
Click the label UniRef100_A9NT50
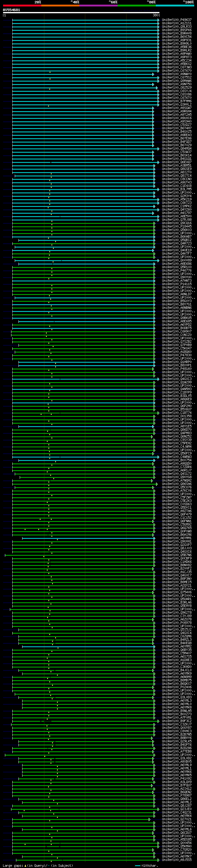coord(177,84)
